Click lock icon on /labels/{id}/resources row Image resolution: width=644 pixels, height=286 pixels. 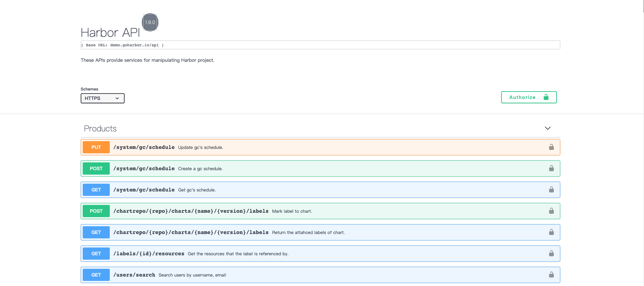click(x=551, y=253)
